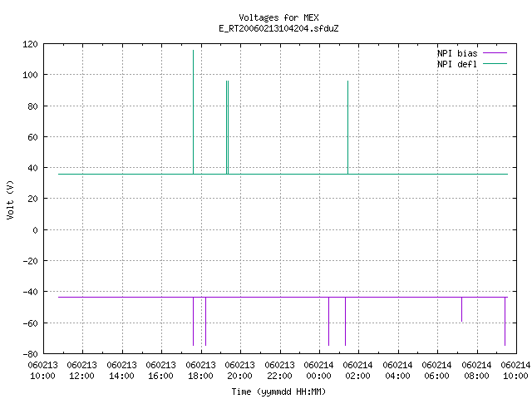Click the double green spike after 19:00

click(x=227, y=127)
